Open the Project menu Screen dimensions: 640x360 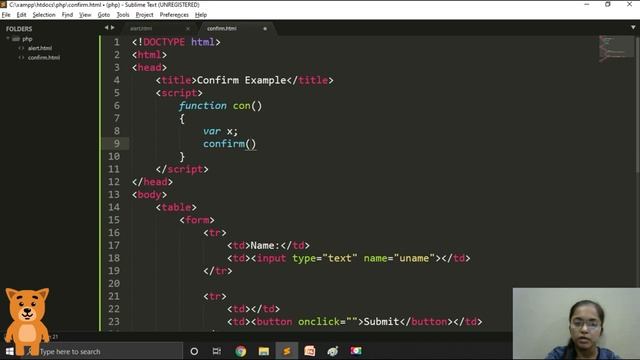coord(144,15)
